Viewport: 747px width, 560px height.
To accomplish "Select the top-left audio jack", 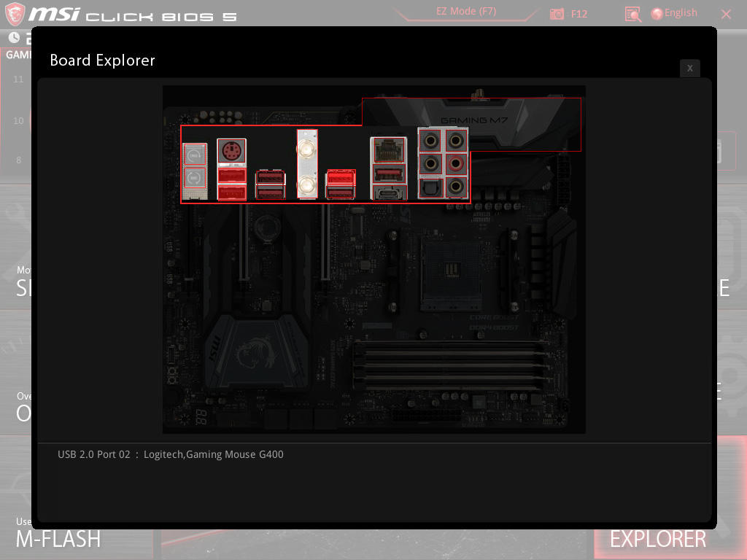I will [x=431, y=141].
